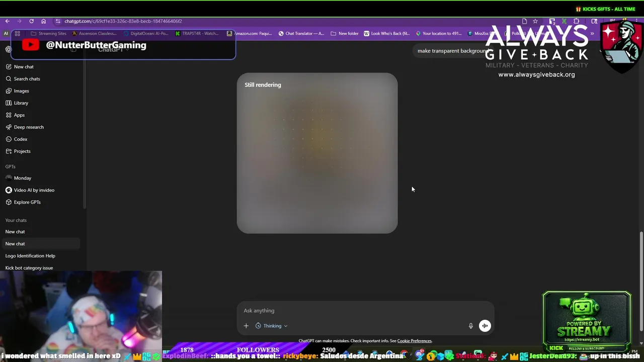Reload the ChatGPT page
The image size is (644, 362).
pos(31,21)
